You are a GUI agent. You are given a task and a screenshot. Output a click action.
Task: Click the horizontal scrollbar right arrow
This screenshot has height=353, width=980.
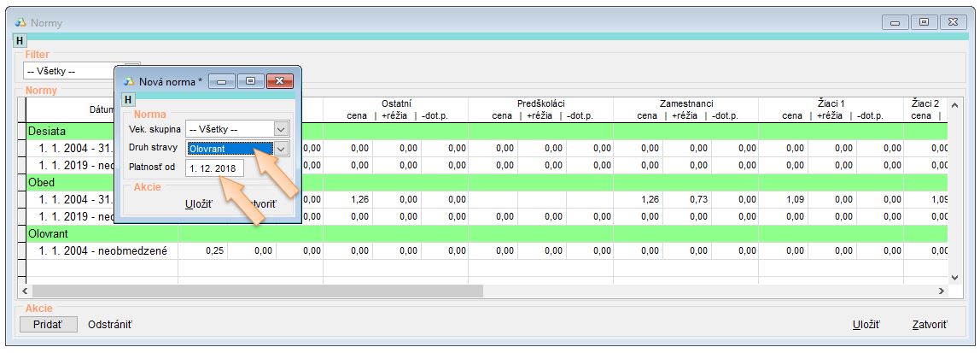click(942, 291)
